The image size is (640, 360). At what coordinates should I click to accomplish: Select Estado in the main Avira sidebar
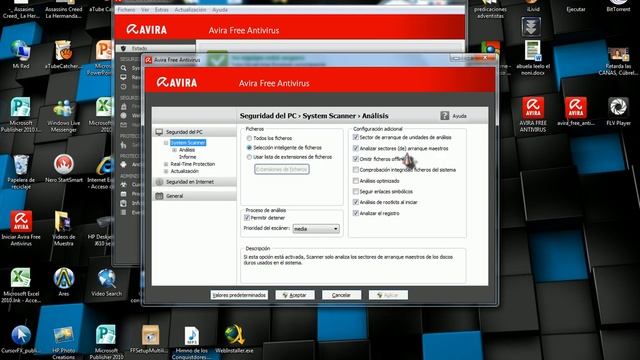click(155, 48)
